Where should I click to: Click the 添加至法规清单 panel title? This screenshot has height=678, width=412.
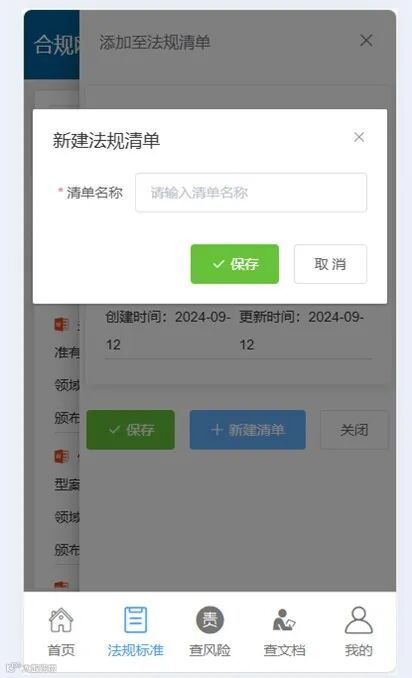[154, 42]
